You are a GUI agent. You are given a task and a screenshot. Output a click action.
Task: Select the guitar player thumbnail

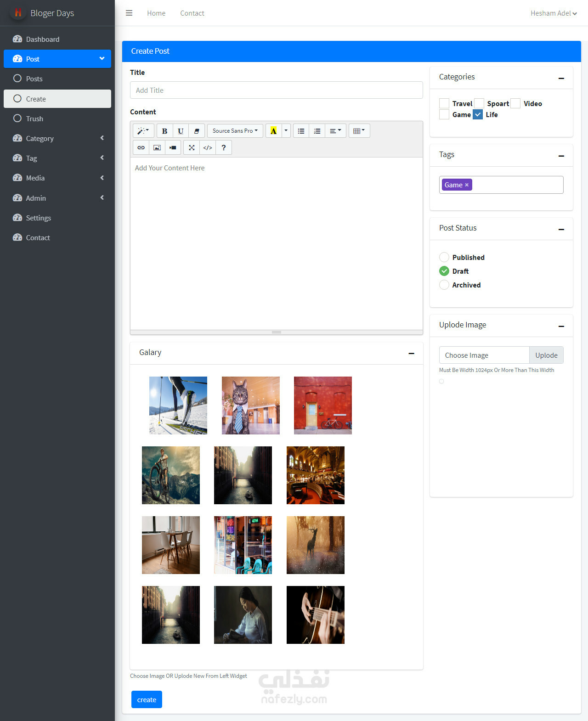click(316, 615)
